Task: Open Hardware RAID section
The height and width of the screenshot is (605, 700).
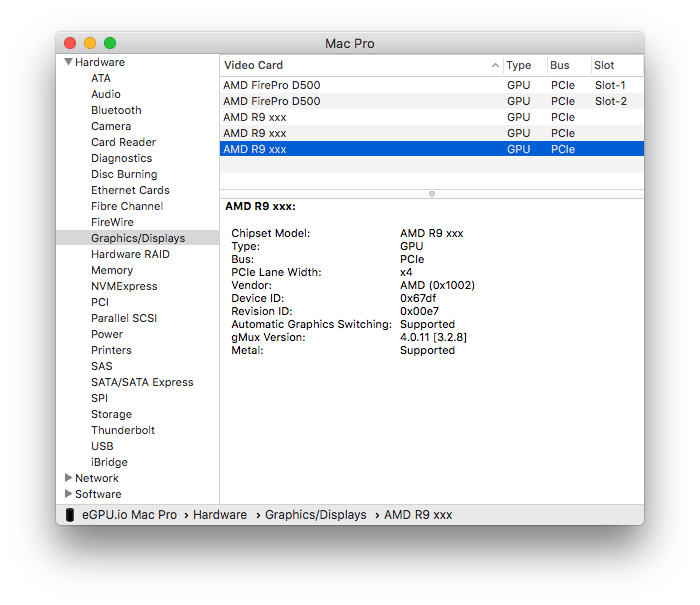Action: 130,254
